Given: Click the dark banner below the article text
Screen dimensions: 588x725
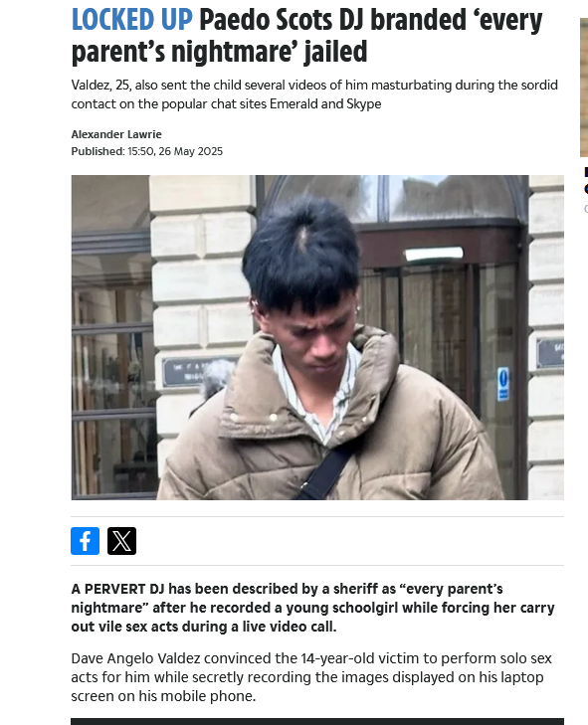Looking at the screenshot, I should click(317, 721).
